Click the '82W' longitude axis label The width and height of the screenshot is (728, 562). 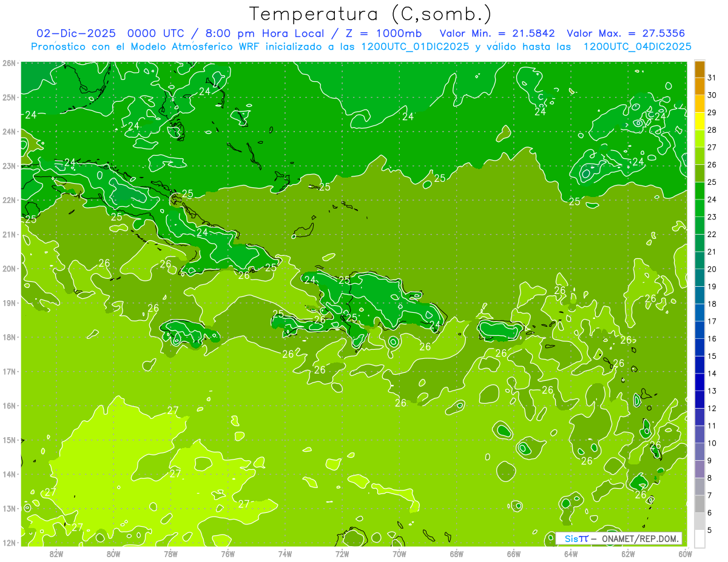56,554
